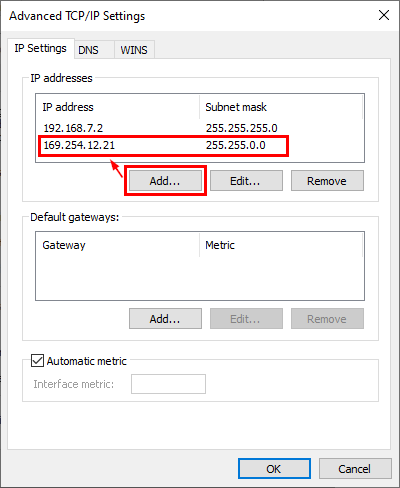Uncheck the Automatic metric checkbox
The width and height of the screenshot is (400, 488).
point(37,361)
